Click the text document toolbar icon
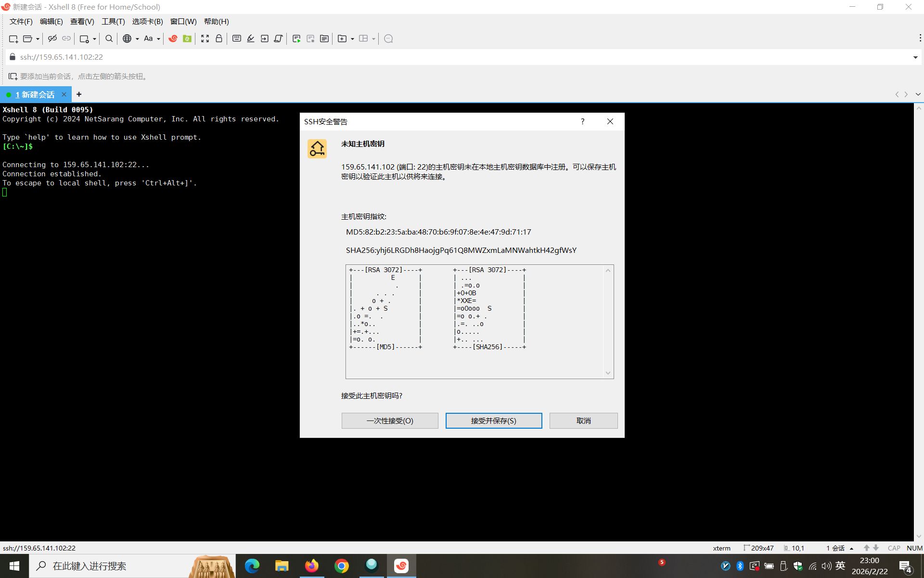924x578 pixels. (324, 39)
